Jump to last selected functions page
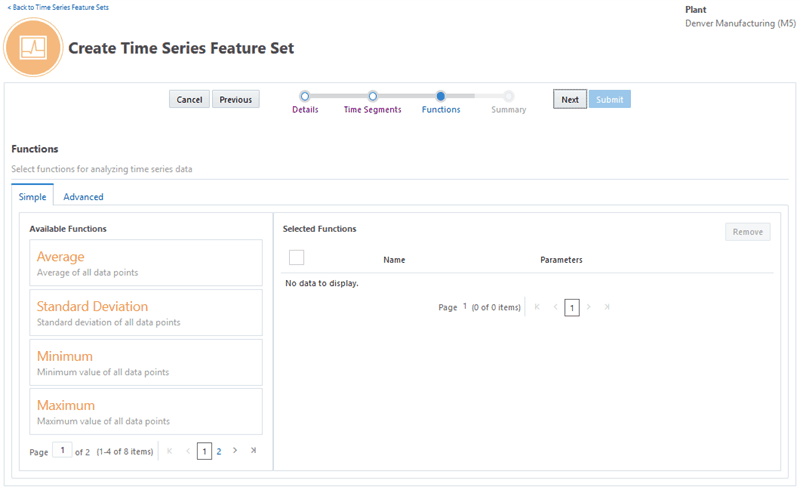Screen dimensions: 800x493 pyautogui.click(x=607, y=307)
